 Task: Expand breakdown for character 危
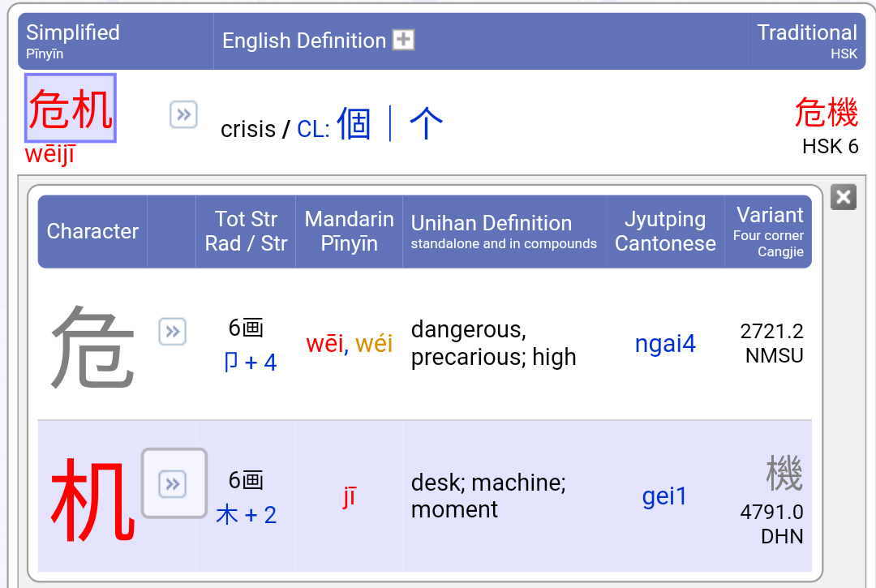[x=172, y=332]
